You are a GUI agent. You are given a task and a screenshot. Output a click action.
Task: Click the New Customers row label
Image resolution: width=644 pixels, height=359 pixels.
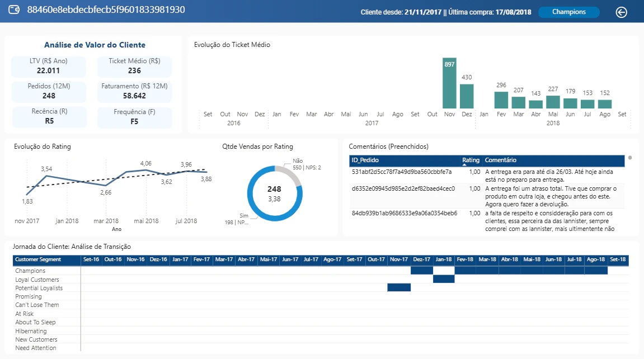point(36,340)
